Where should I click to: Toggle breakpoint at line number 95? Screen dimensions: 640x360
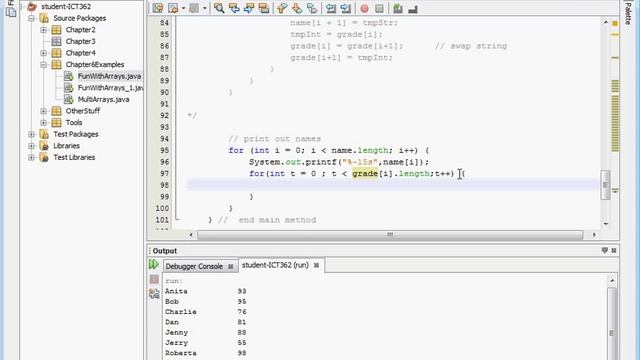(164, 150)
